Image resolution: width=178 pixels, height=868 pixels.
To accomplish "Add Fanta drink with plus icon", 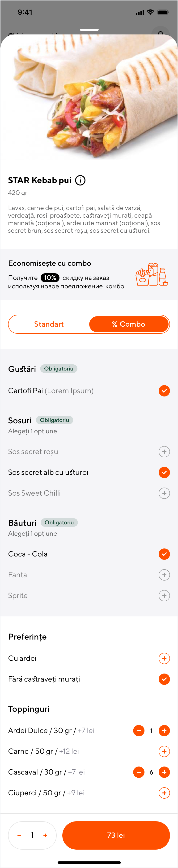I will point(164,575).
